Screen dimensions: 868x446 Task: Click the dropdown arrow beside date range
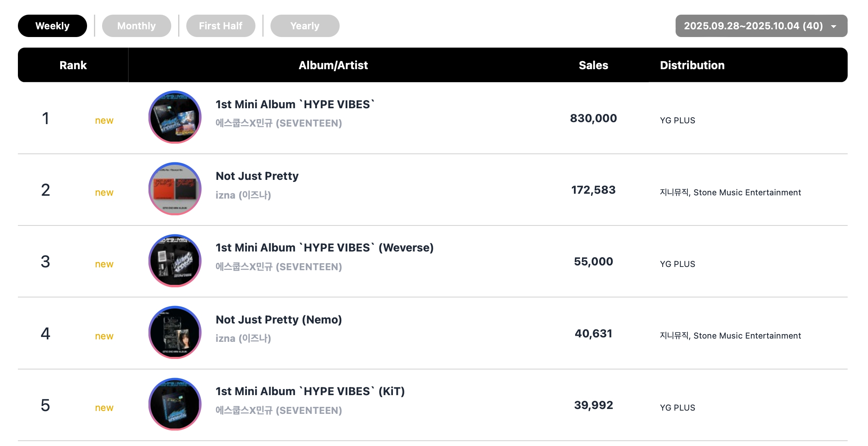click(834, 26)
